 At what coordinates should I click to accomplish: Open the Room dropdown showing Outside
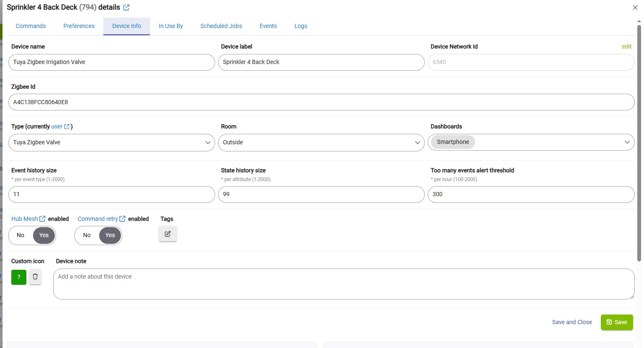point(321,142)
